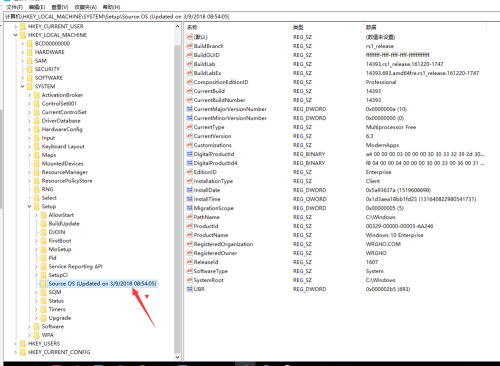Click the string icon beside BuildBranch
The height and width of the screenshot is (366, 500).
tap(190, 46)
